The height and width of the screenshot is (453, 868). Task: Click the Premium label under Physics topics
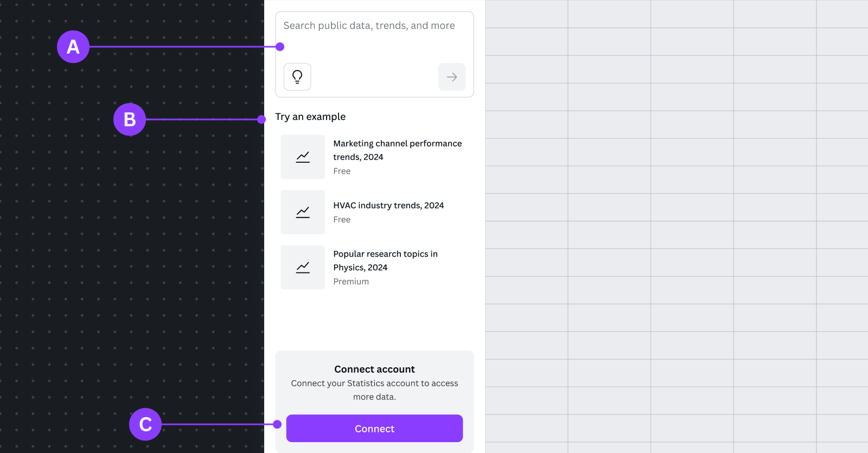[x=351, y=282]
